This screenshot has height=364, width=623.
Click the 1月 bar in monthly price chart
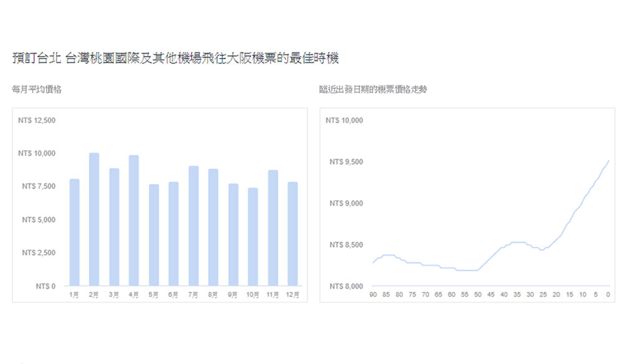click(74, 232)
